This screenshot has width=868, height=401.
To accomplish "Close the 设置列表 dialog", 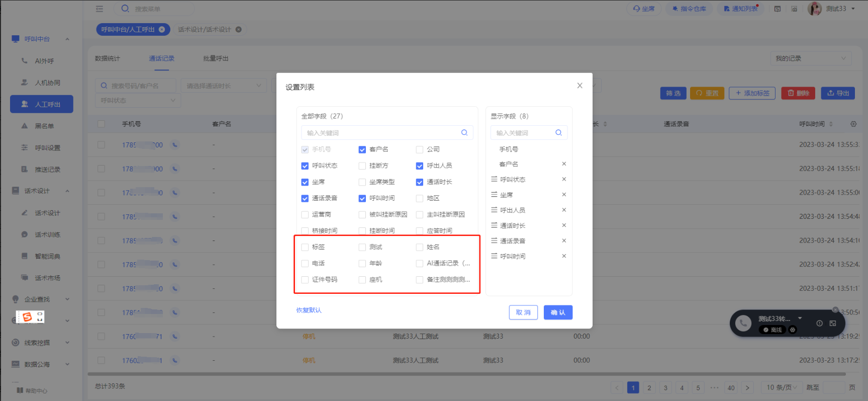I will pos(580,86).
